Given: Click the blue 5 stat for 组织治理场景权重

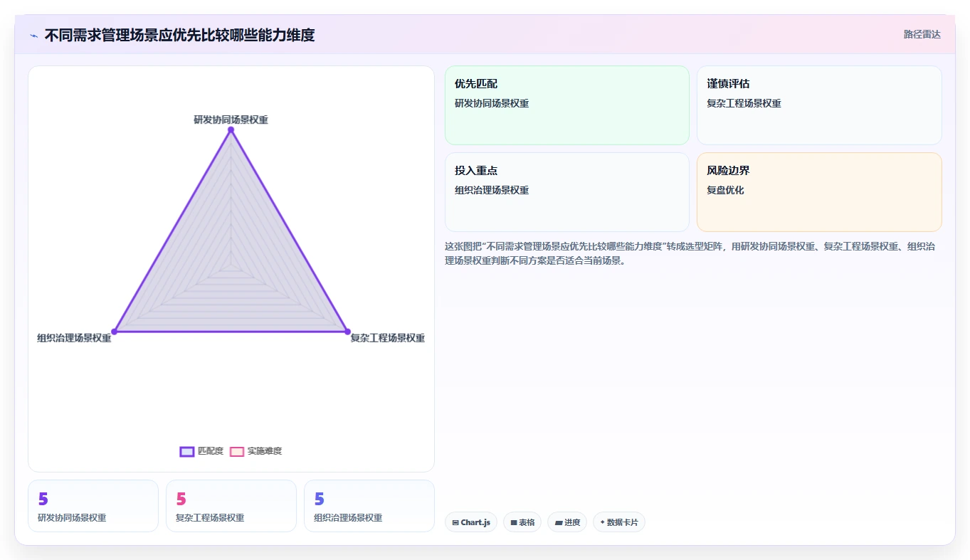Looking at the screenshot, I should point(319,499).
